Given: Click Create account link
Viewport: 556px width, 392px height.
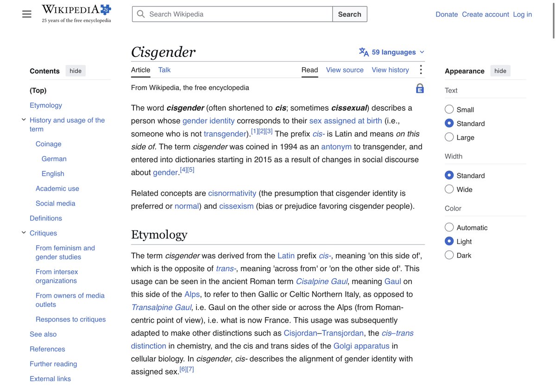Looking at the screenshot, I should (x=486, y=14).
